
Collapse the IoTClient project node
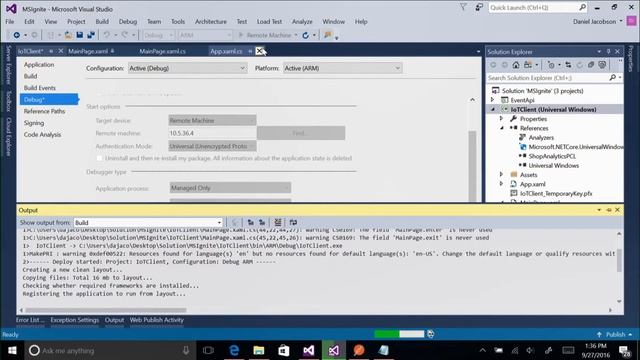(x=493, y=109)
